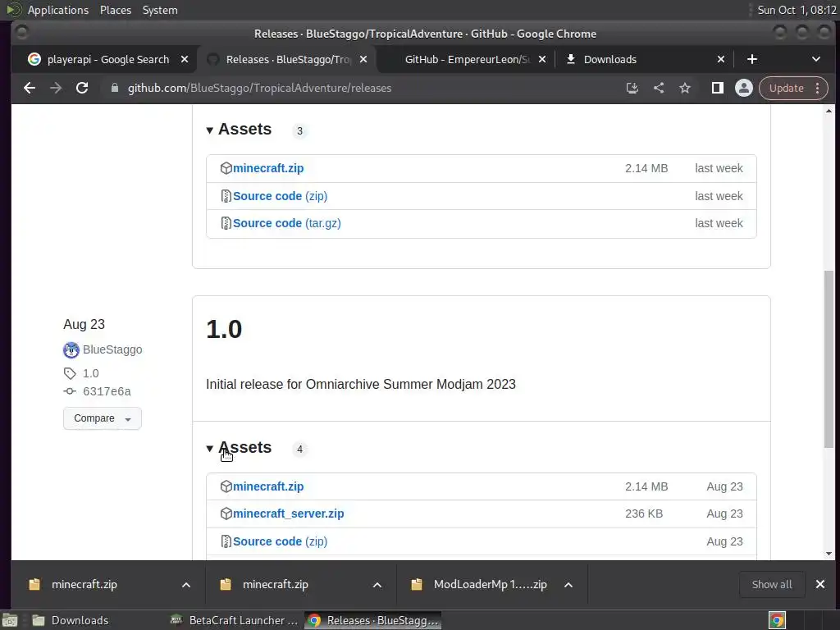Click the scrollbar down arrow
This screenshot has height=630, width=840.
(x=829, y=554)
